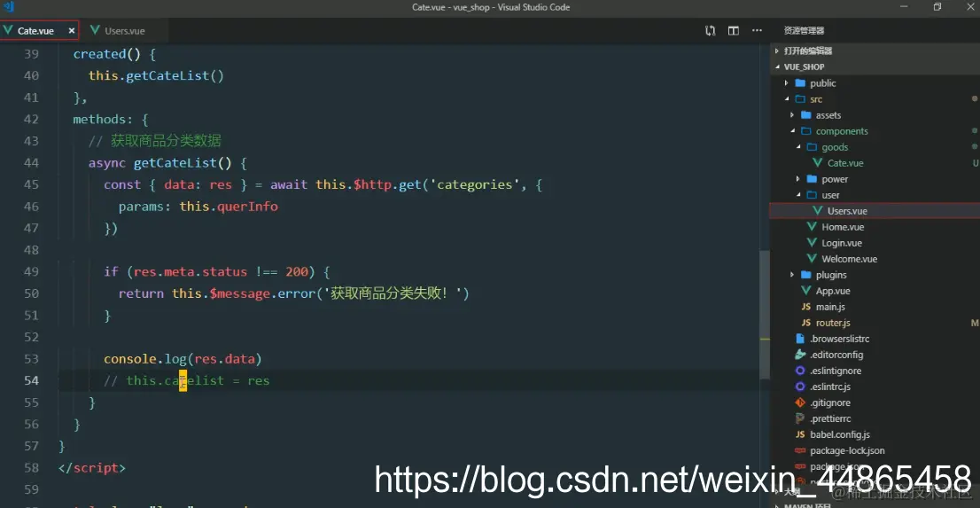Click the src folder icon
Viewport: 980px width, 508px height.
pos(800,98)
